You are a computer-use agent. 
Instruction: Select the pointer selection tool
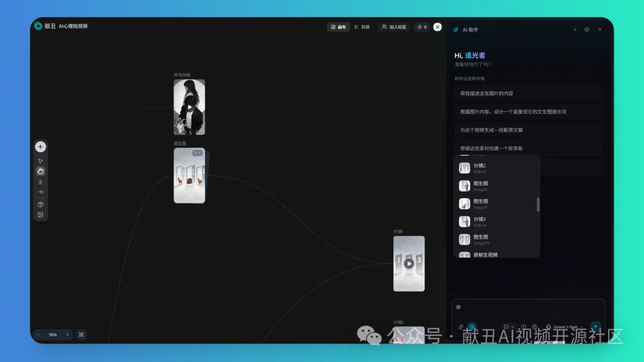tap(41, 161)
